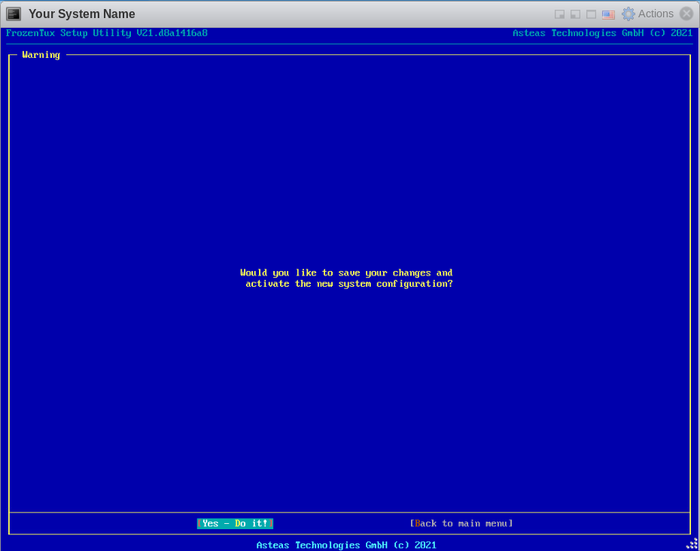Click the top-right Asteas Technologies GmbH text
700x551 pixels.
602,33
